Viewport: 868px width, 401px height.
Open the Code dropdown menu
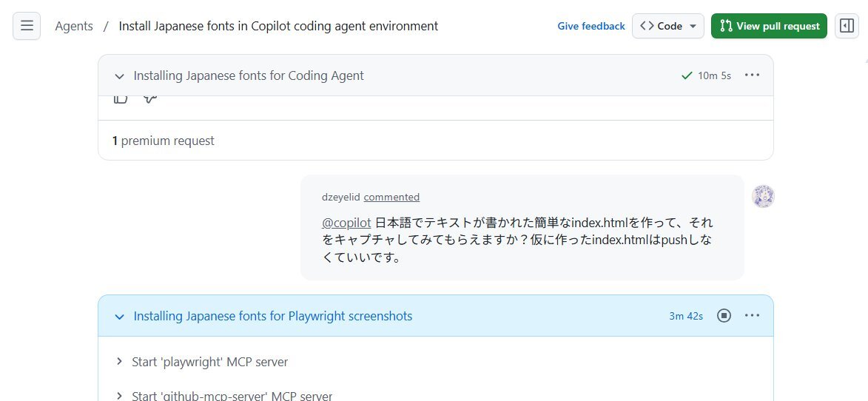click(667, 26)
